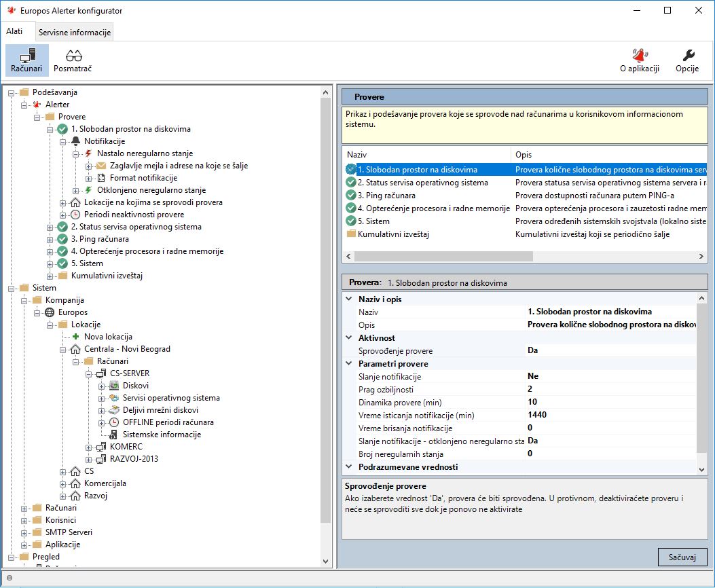Collapse the Podešavanja tree node
The image size is (715, 588).
tap(11, 92)
